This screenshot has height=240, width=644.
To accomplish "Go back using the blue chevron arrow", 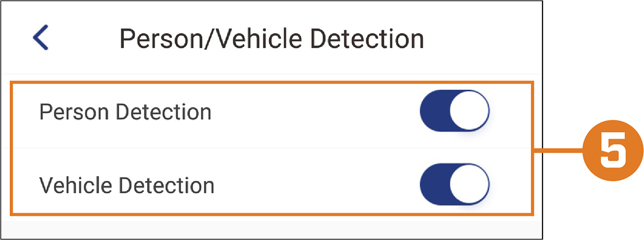I will (41, 39).
